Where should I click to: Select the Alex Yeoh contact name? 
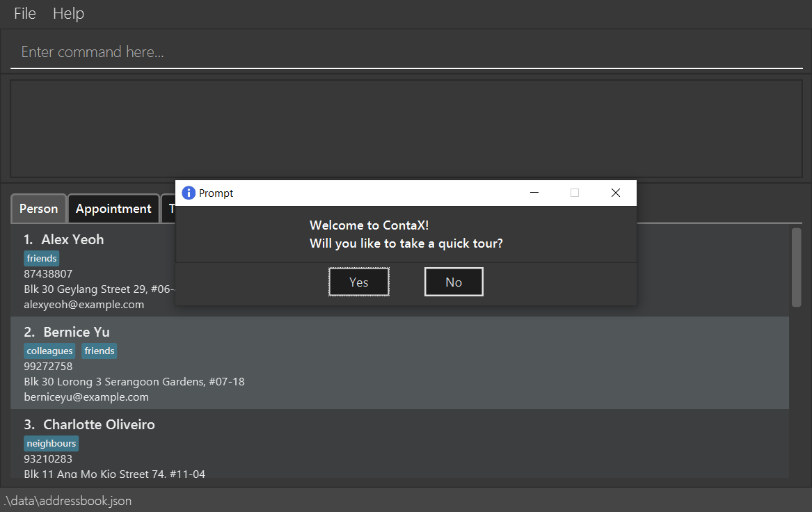coord(72,240)
